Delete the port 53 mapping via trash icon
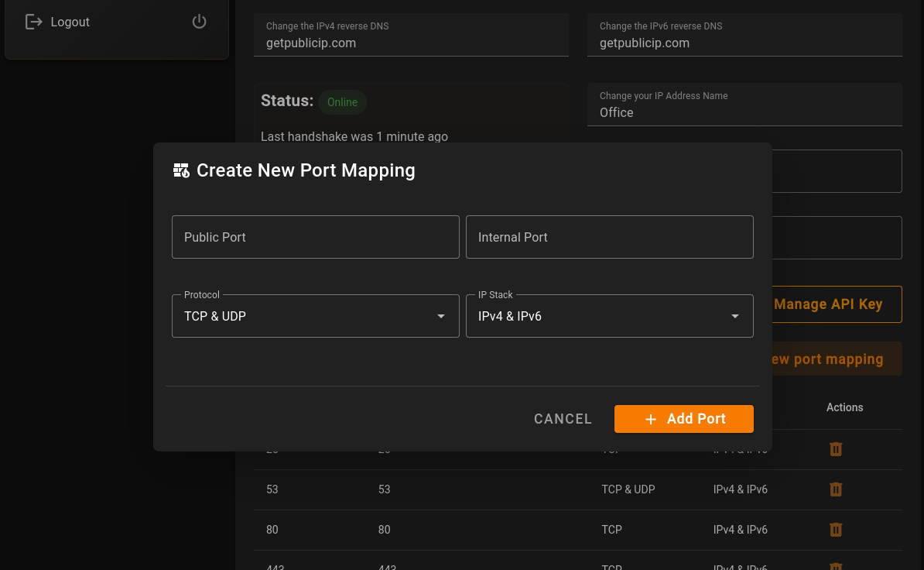 pos(836,489)
